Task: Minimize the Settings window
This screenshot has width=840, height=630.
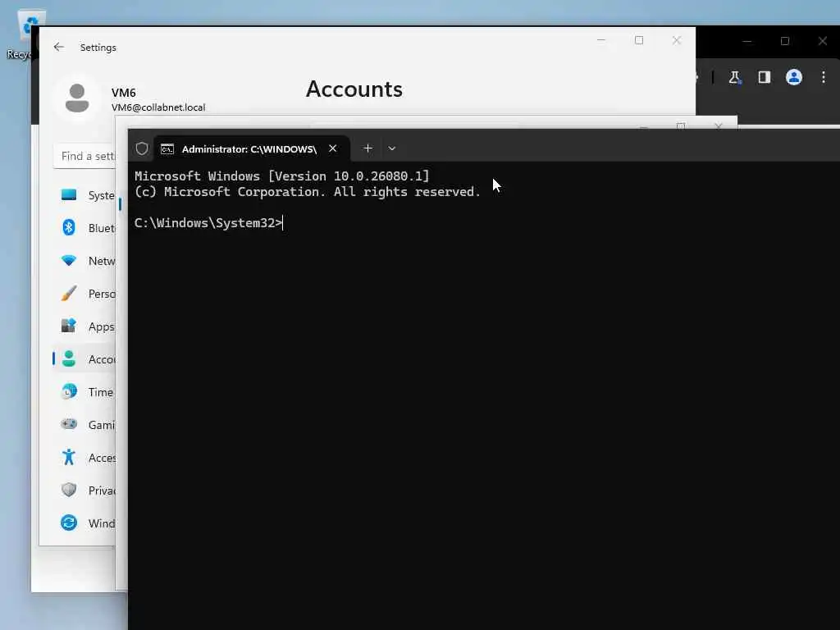Action: coord(601,40)
